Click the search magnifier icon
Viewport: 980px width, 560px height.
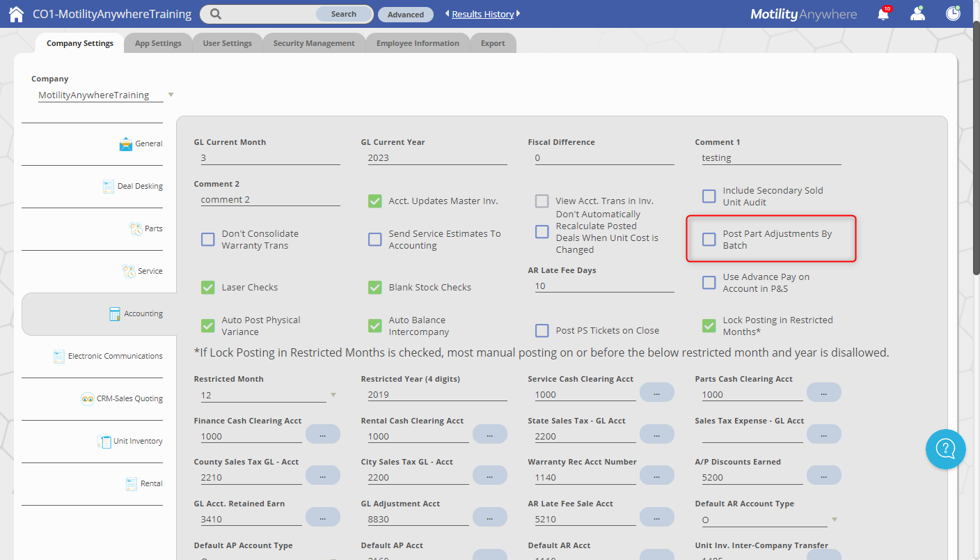click(x=216, y=14)
